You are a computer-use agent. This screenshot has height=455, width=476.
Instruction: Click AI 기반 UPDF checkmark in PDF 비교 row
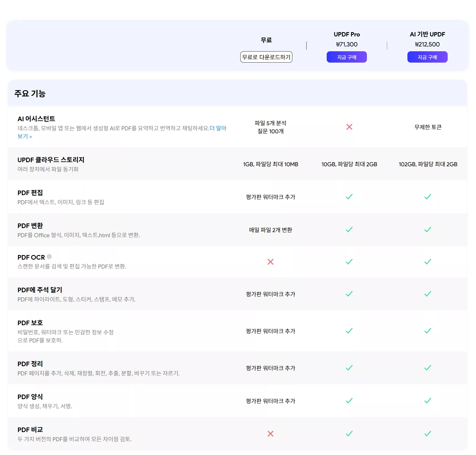point(428,434)
